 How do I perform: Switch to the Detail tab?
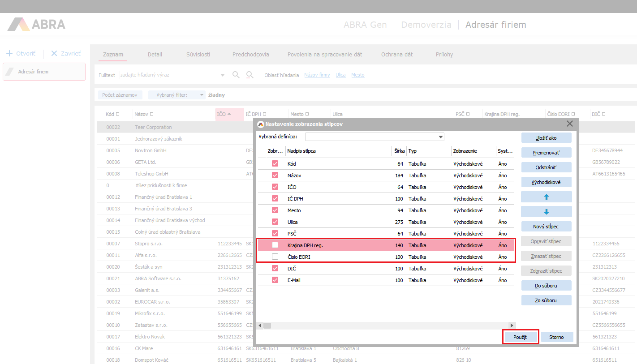(x=155, y=55)
